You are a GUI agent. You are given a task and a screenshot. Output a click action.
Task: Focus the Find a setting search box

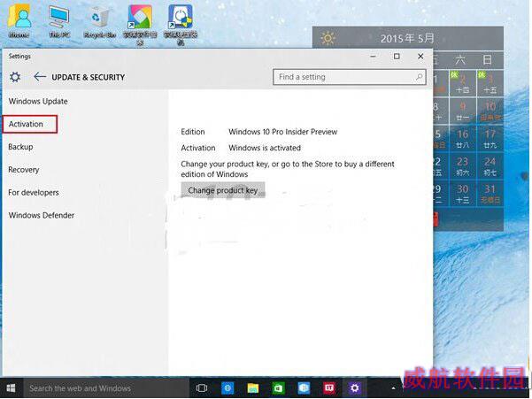(350, 77)
